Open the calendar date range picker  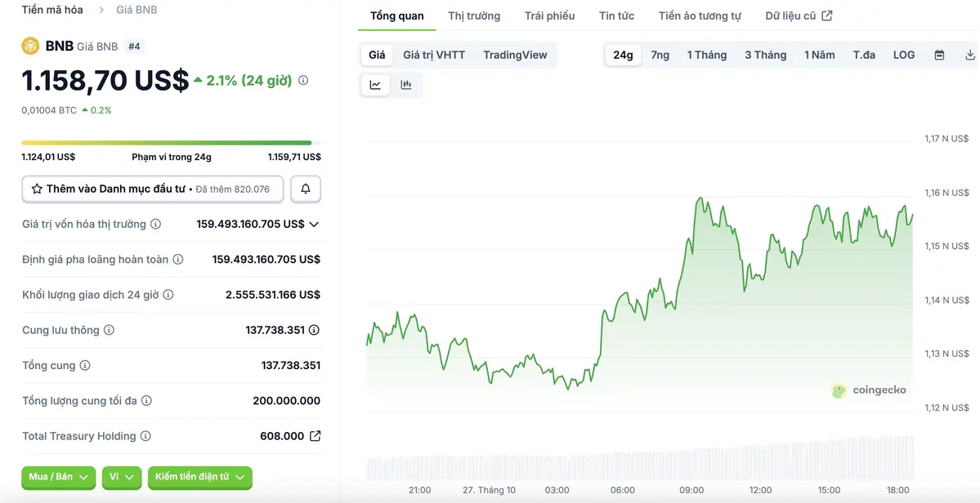pyautogui.click(x=939, y=55)
